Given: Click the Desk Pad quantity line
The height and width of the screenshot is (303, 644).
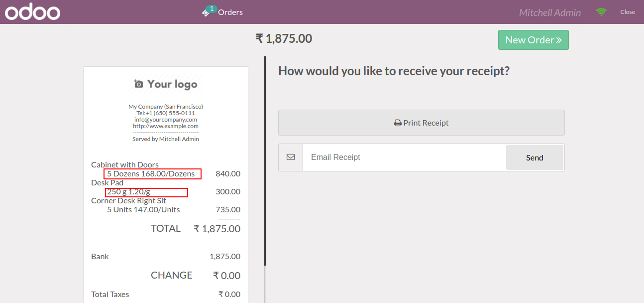Looking at the screenshot, I should click(x=128, y=192).
